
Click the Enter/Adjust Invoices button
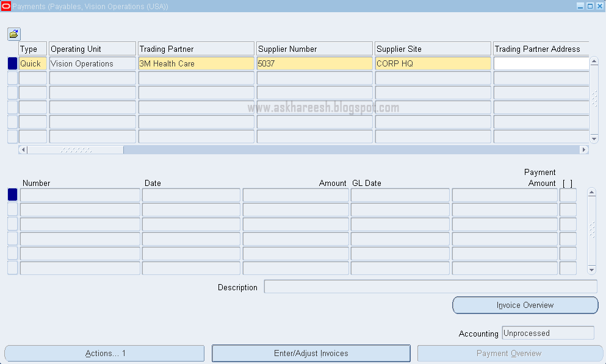pos(311,353)
